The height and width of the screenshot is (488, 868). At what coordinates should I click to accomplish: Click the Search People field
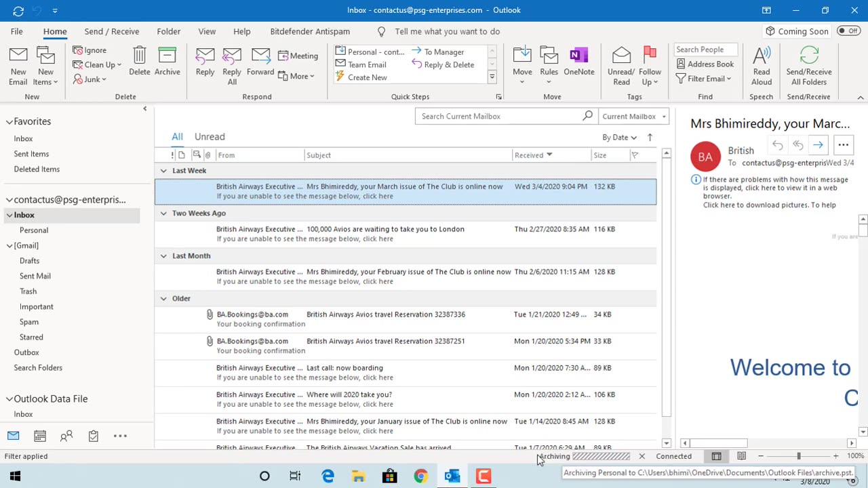pos(705,49)
